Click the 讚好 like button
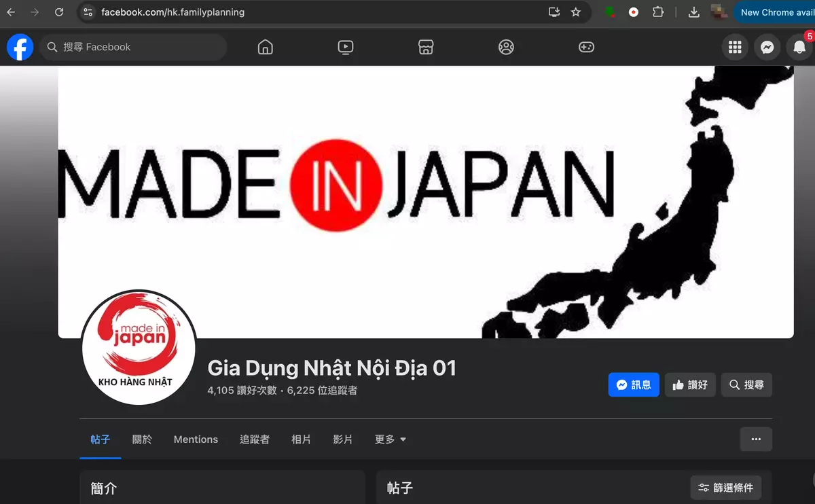The height and width of the screenshot is (504, 815). [x=690, y=384]
